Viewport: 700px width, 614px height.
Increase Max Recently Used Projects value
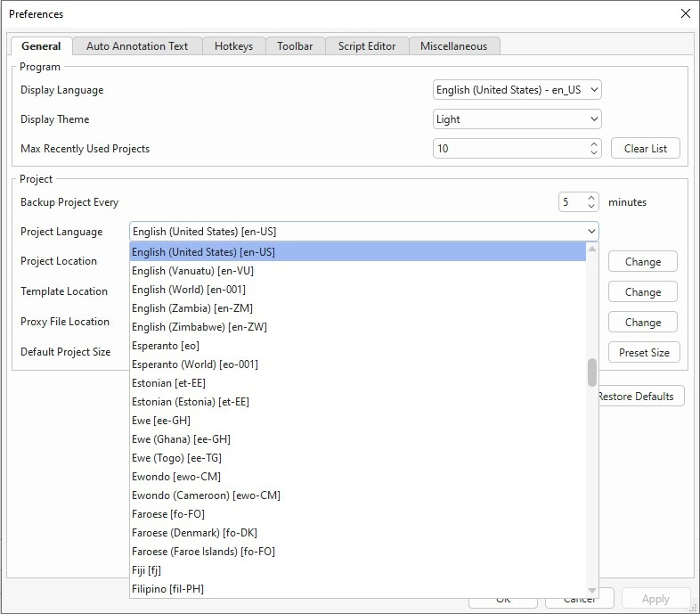coord(594,144)
